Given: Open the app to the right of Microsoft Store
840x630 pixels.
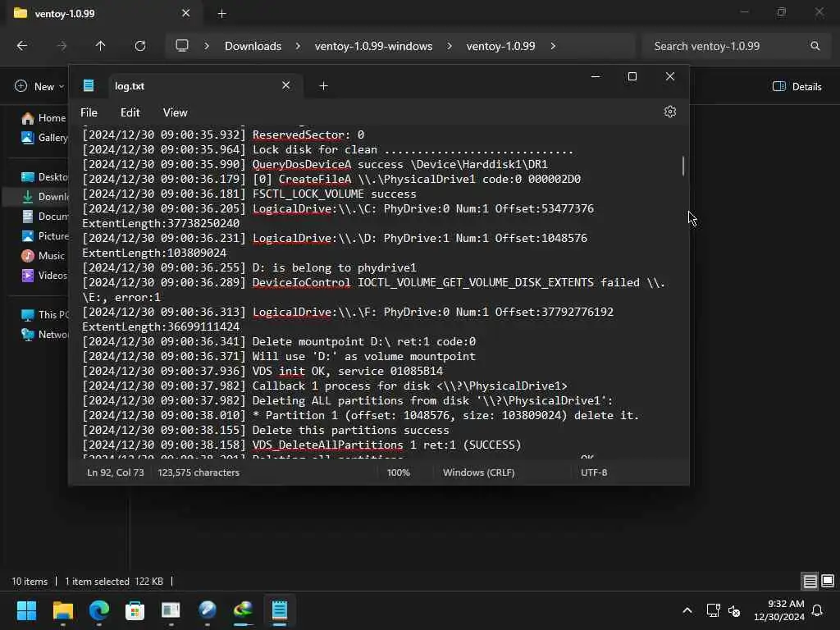Looking at the screenshot, I should 171,610.
